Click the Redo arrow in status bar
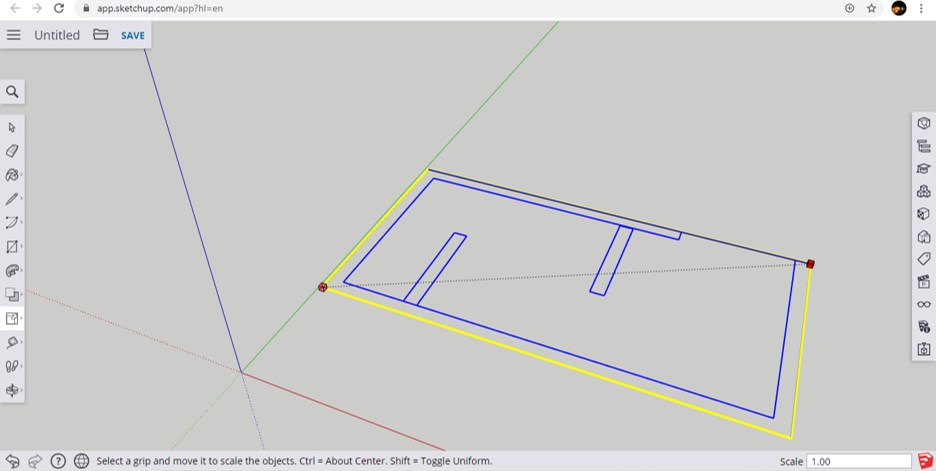Image resolution: width=936 pixels, height=471 pixels. click(x=35, y=461)
